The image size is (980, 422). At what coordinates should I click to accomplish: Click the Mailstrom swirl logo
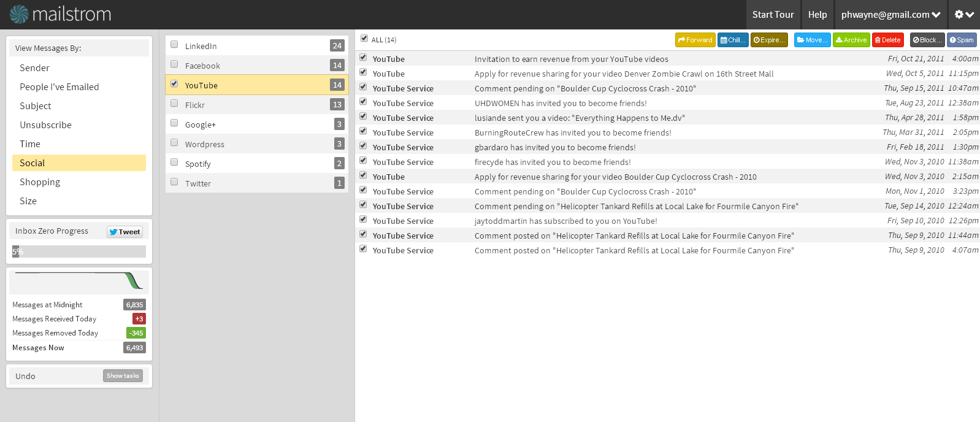[x=19, y=14]
